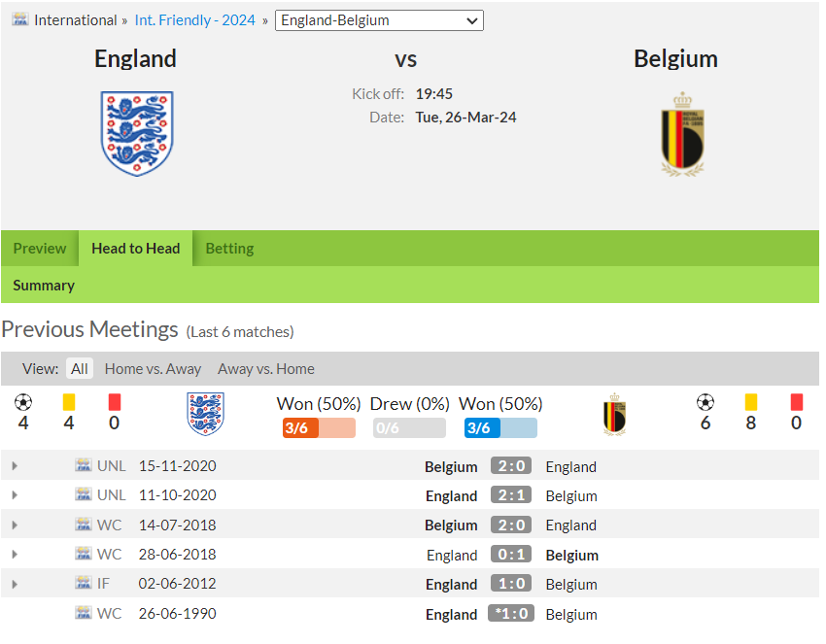The image size is (826, 644).
Task: Click Belgium's yellow card icon
Action: (x=751, y=402)
